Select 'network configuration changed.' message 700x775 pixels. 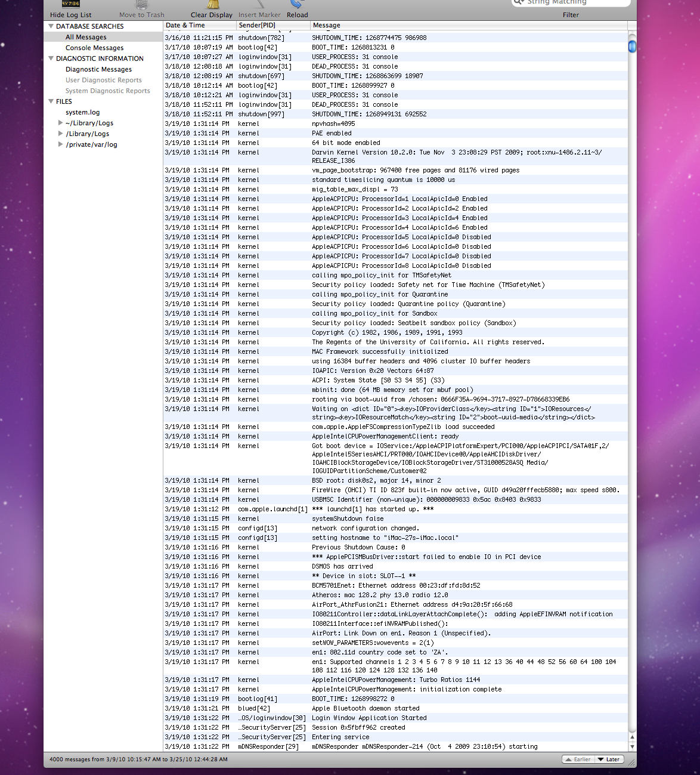(x=366, y=528)
